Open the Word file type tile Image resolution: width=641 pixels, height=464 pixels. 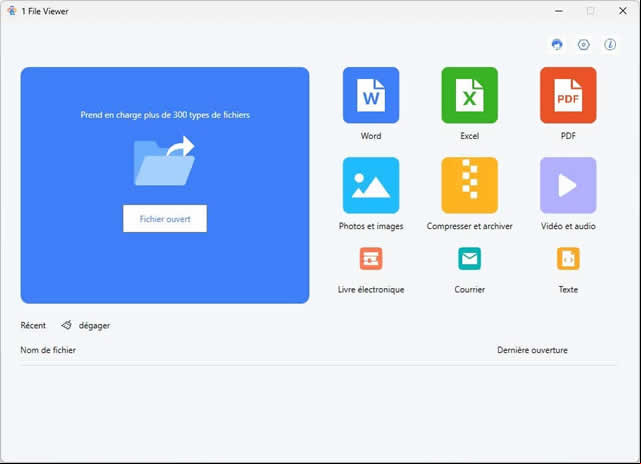[371, 95]
